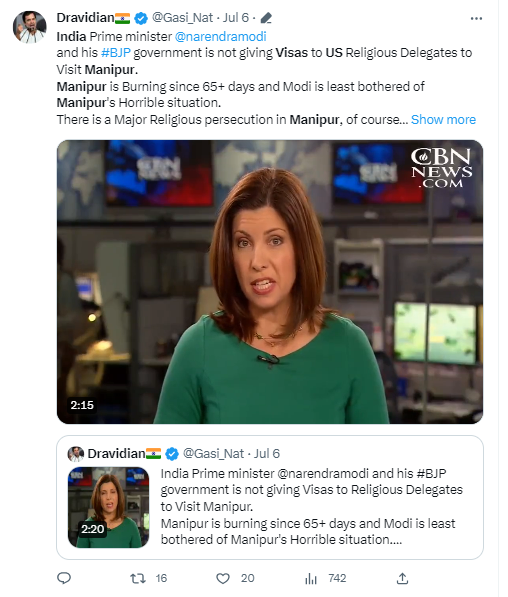View analytics bar chart icon
The image size is (508, 597).
(x=311, y=579)
